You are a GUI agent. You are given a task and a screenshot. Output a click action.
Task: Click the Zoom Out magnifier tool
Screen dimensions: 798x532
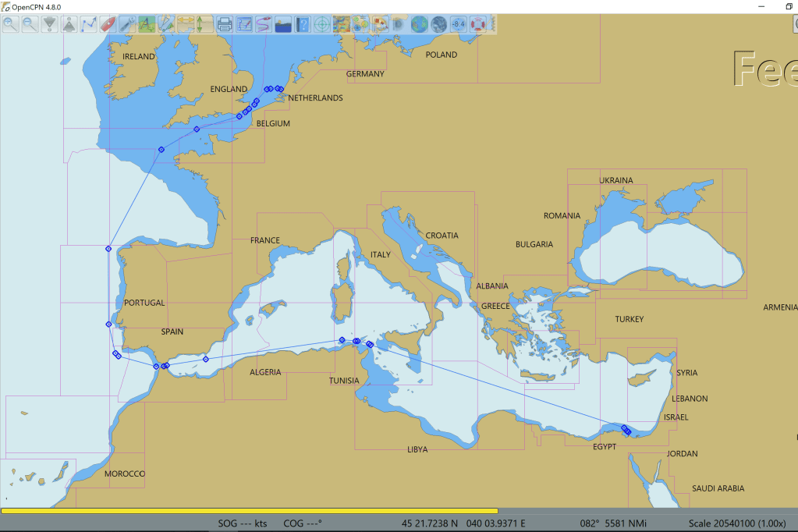30,24
